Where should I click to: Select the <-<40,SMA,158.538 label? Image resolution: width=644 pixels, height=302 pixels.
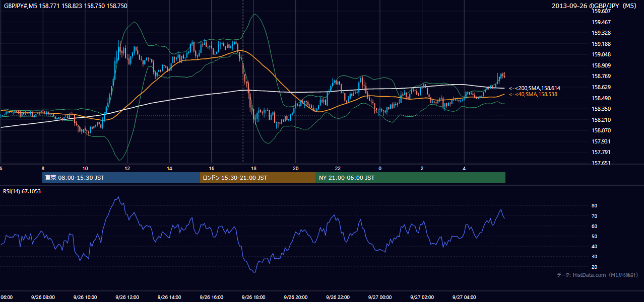(533, 94)
